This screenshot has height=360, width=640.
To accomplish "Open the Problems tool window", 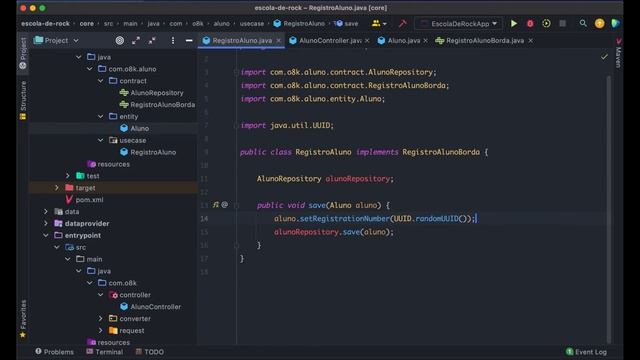I will pyautogui.click(x=54, y=351).
